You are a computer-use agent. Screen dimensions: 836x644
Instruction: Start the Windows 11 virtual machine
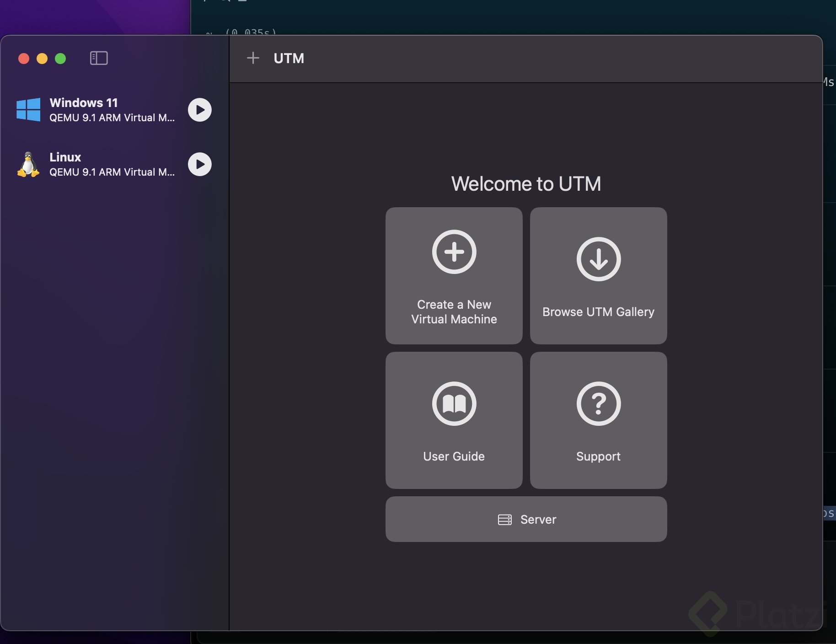(x=200, y=110)
